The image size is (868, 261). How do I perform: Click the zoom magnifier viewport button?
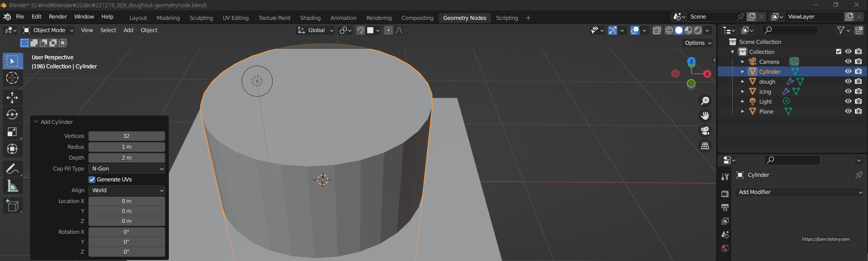(x=705, y=101)
